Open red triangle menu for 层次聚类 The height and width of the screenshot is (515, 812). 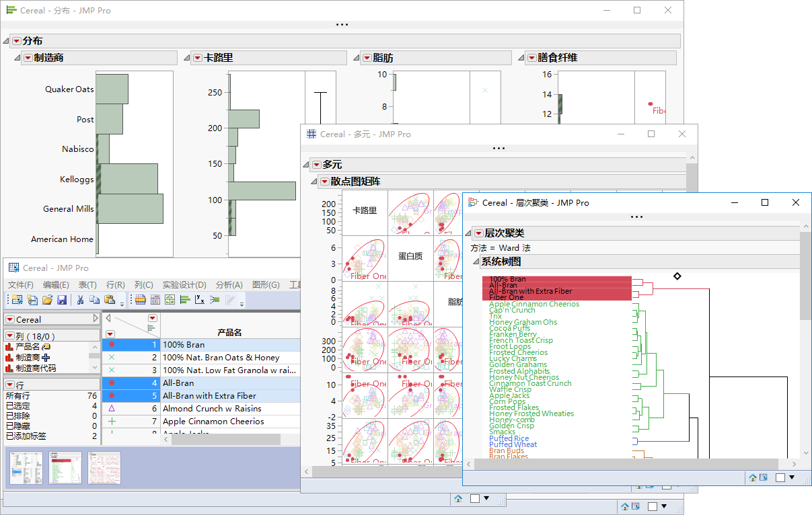point(478,233)
